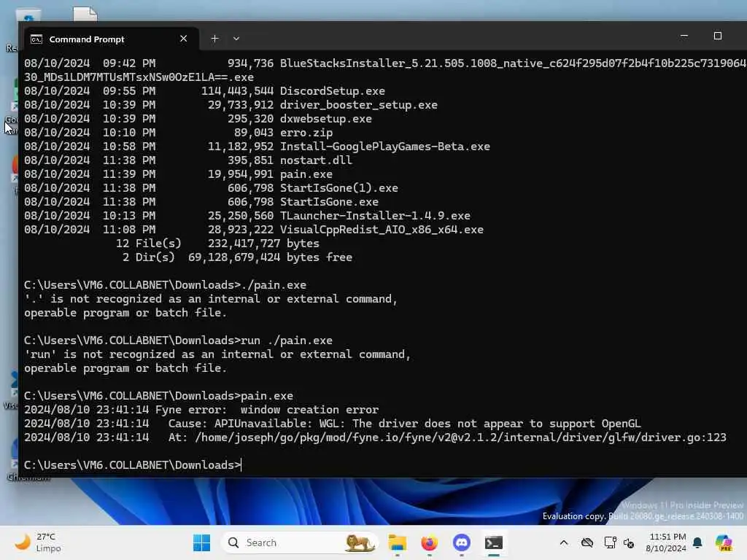
Task: Click the StartIsGone(1).exe file name
Action: [338, 187]
